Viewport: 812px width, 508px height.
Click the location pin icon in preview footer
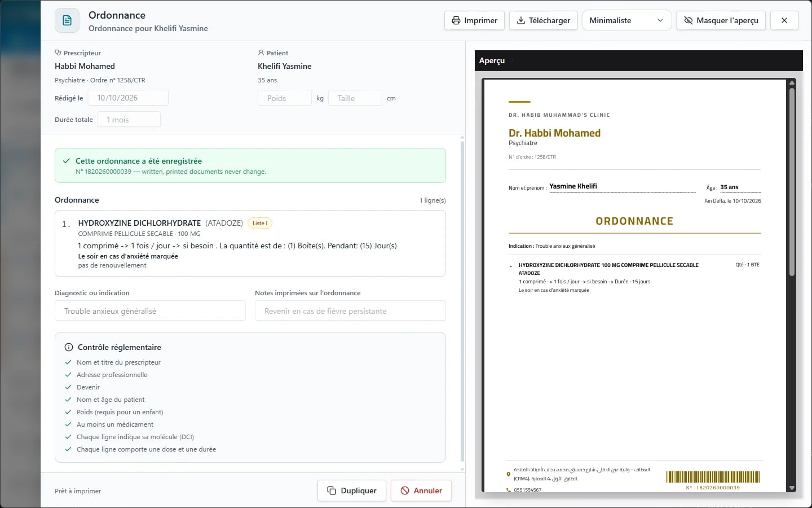[508, 474]
